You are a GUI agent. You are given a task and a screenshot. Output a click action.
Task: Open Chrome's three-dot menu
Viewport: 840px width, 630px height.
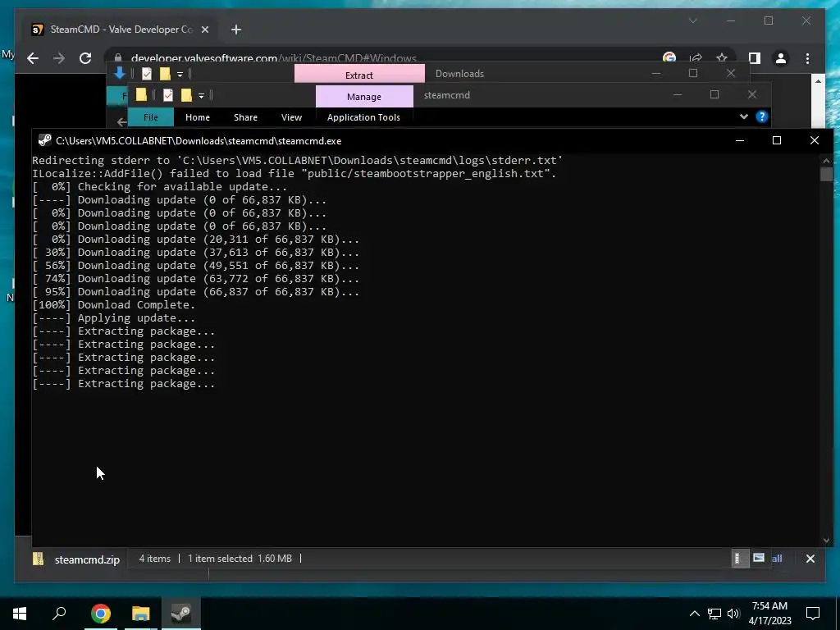[807, 58]
